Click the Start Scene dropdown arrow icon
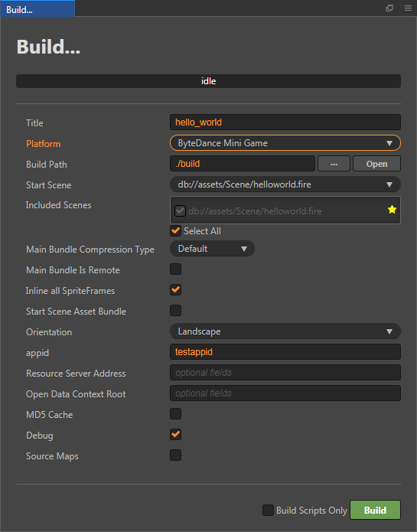The height and width of the screenshot is (532, 417). pyautogui.click(x=389, y=185)
